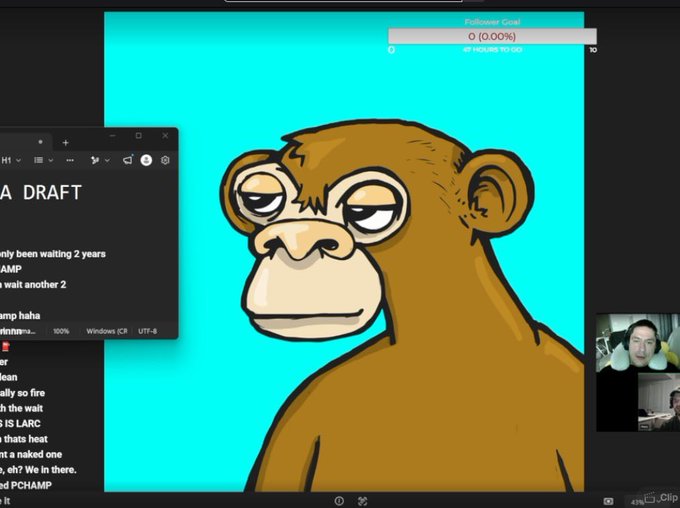This screenshot has height=508, width=680.
Task: Click chat message ending 'nt a naked one'
Action: pos(31,454)
